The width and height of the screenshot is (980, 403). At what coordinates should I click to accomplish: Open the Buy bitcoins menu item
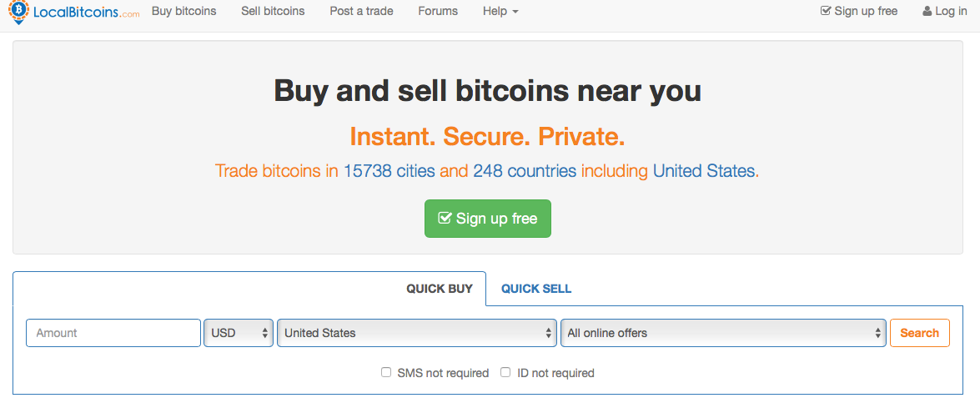tap(183, 11)
